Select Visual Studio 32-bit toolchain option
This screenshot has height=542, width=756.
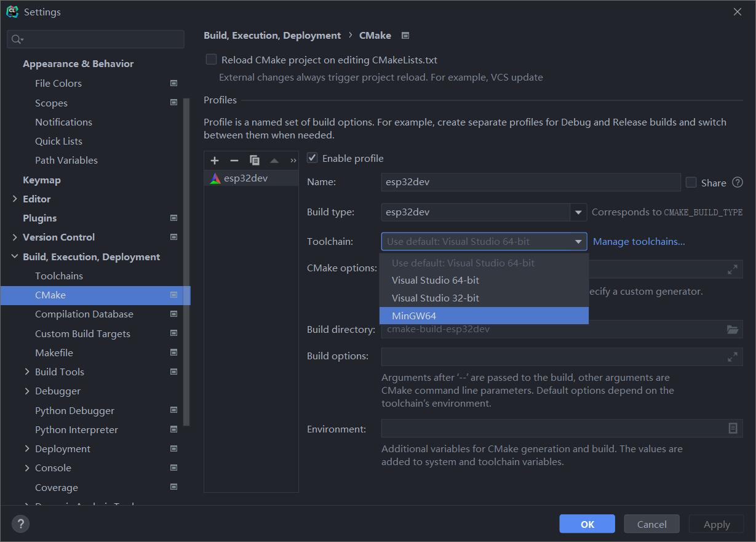(484, 298)
